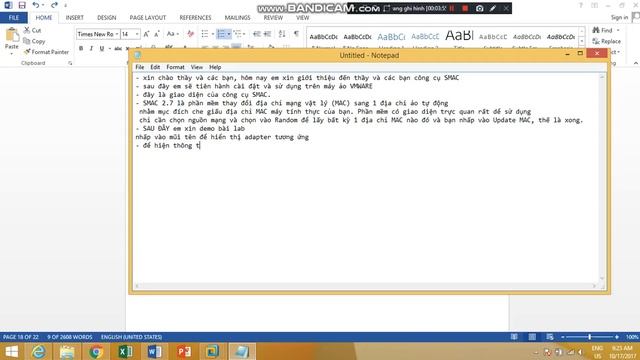Open the Notepad Edit menu
The width and height of the screenshot is (640, 360).
click(x=155, y=67)
